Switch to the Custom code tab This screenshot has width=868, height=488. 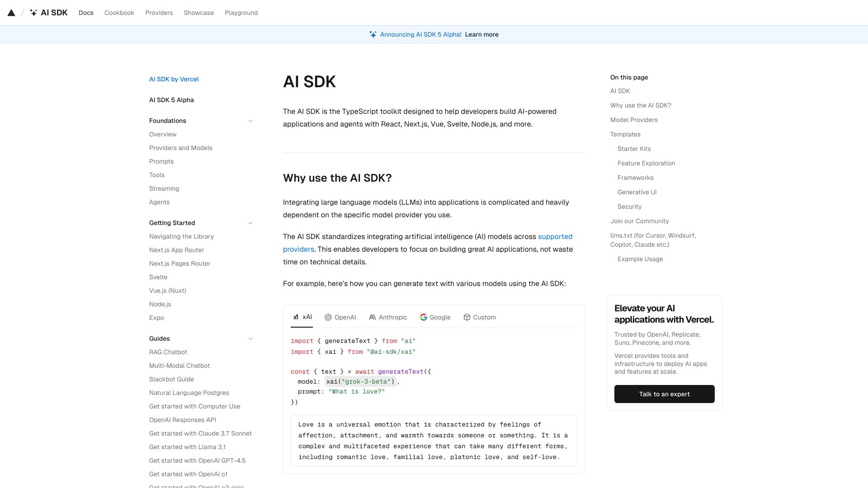pyautogui.click(x=480, y=317)
